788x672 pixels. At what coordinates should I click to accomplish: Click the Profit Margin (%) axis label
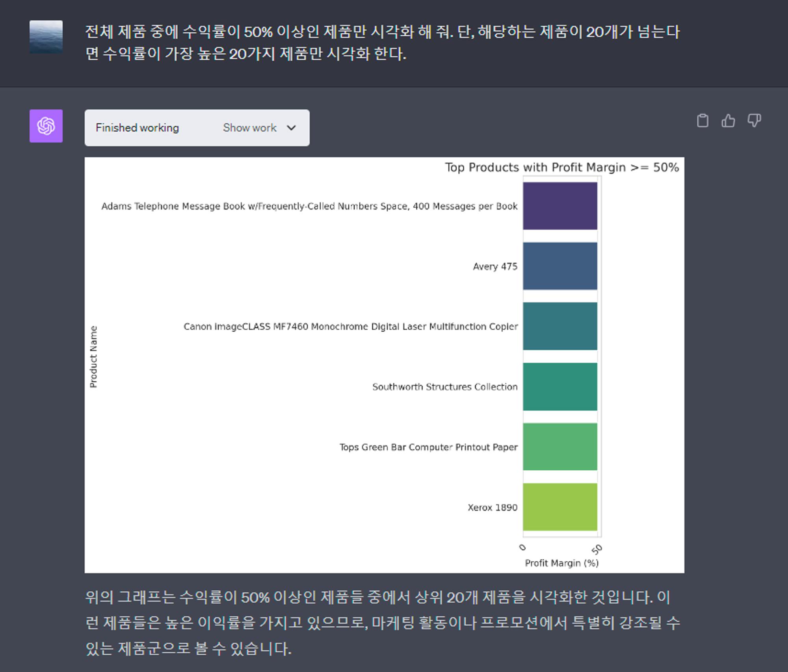click(x=562, y=563)
